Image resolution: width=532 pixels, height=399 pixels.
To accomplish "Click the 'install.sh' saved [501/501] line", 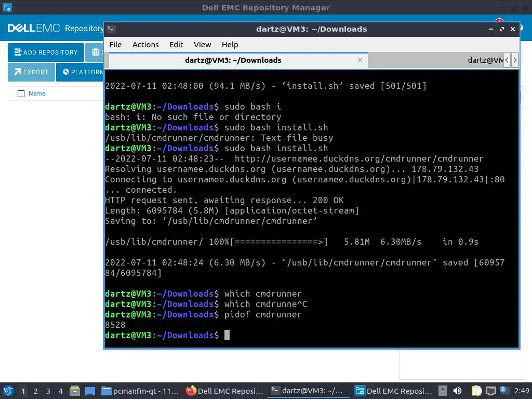I will tap(265, 86).
